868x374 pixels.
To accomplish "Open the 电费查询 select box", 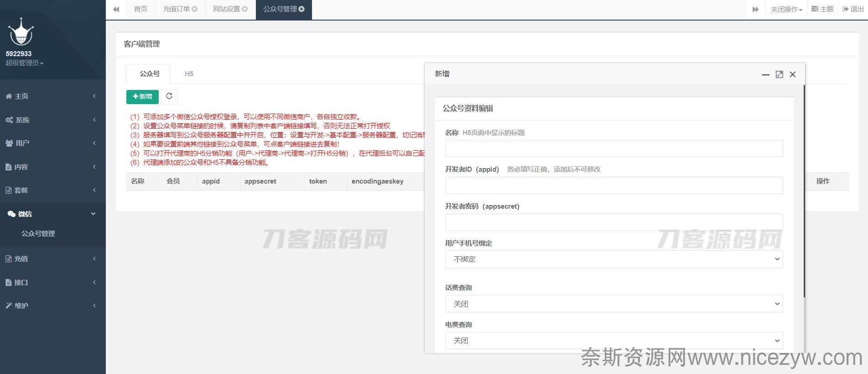I will (x=614, y=341).
